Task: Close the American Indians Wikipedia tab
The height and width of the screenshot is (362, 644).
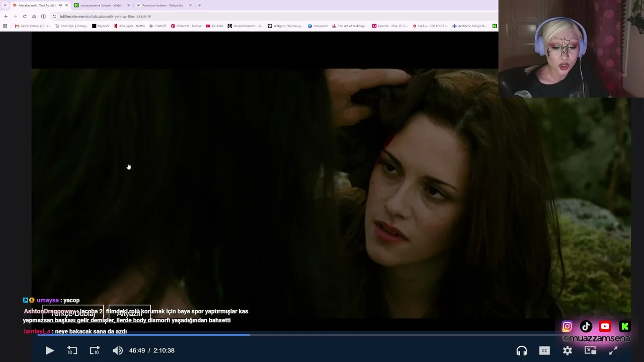Action: click(x=190, y=5)
